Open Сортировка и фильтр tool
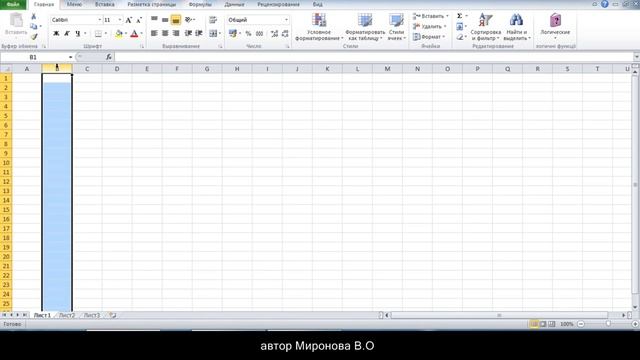Screen dimensions: 640x360 click(x=485, y=27)
